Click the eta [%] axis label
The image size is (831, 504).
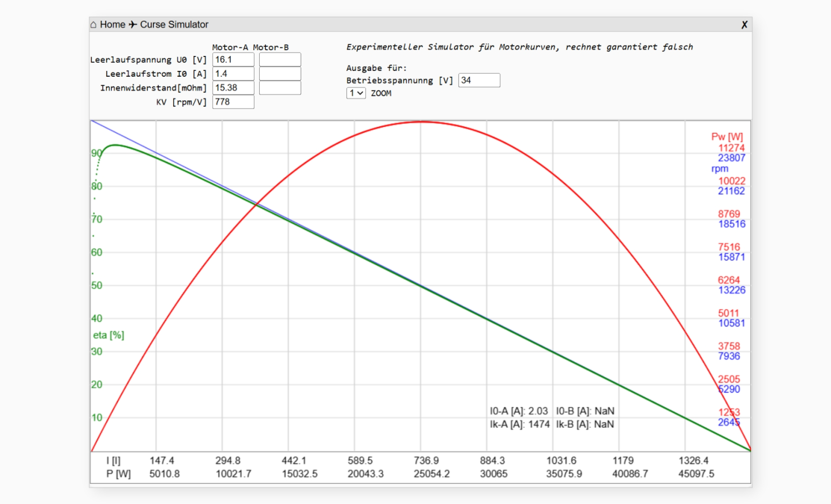[108, 335]
